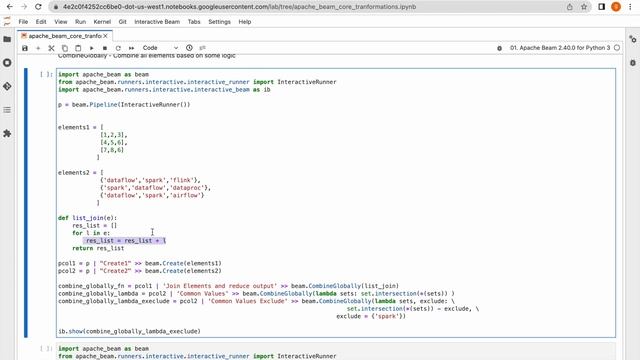Image resolution: width=640 pixels, height=360 pixels.
Task: Cut the selected cell using the scissors icon
Action: click(x=51, y=48)
